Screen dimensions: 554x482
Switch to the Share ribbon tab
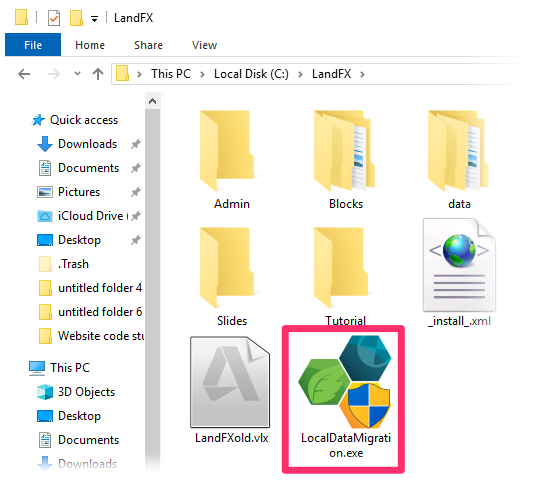[x=148, y=45]
